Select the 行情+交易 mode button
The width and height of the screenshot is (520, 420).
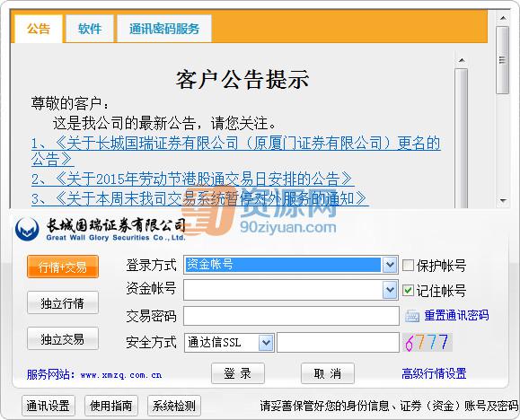tap(63, 267)
